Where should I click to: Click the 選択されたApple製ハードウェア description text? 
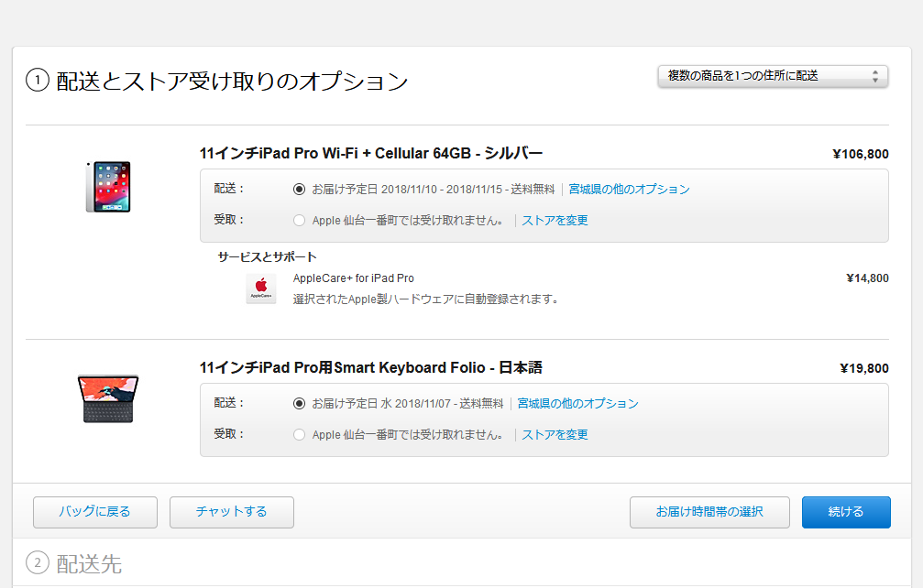pos(425,299)
